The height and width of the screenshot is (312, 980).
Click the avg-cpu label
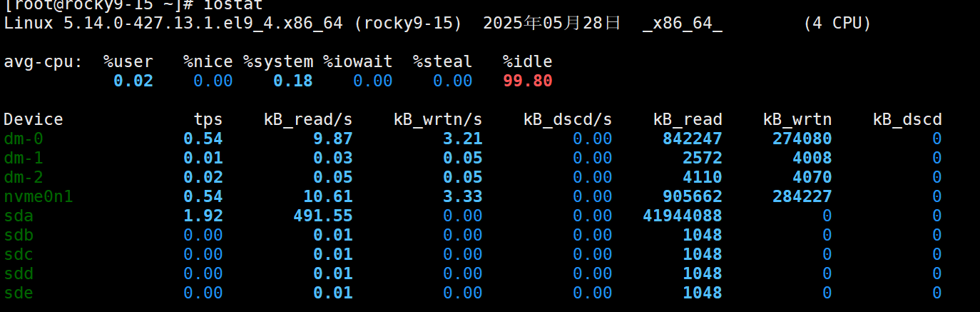pyautogui.click(x=44, y=61)
